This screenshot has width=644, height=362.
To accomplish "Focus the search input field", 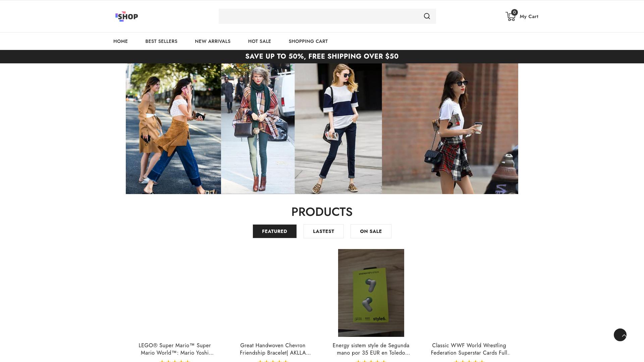I will tap(319, 16).
